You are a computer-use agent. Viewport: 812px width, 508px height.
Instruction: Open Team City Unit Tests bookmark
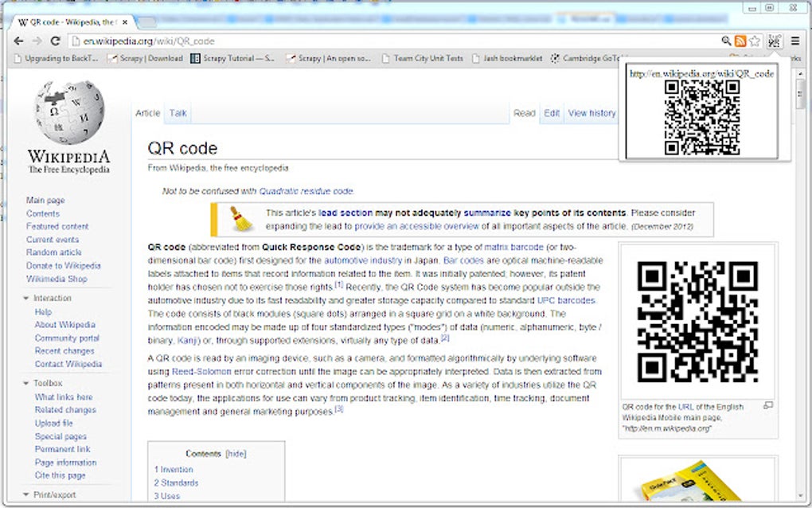click(423, 58)
